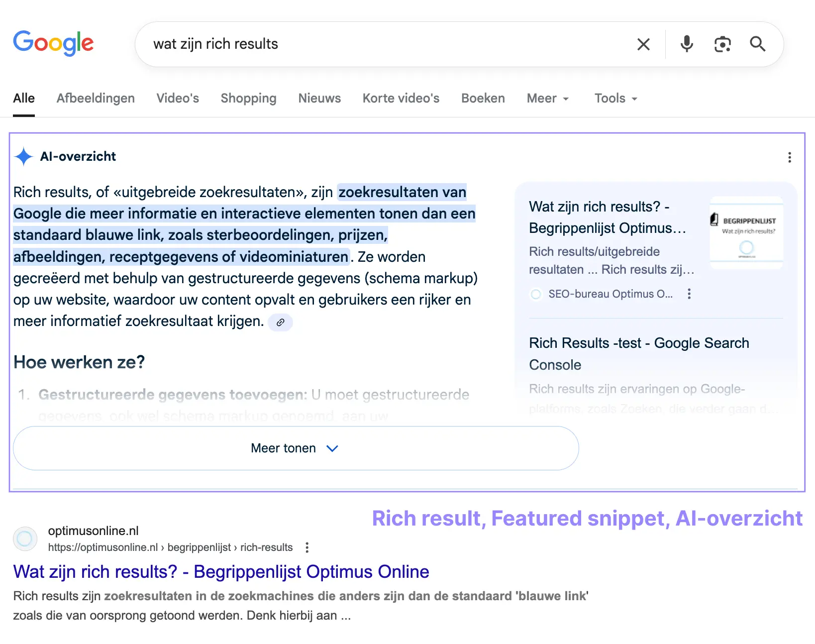Click the optimusonline.nl favicon
815x644 pixels.
pos(25,538)
